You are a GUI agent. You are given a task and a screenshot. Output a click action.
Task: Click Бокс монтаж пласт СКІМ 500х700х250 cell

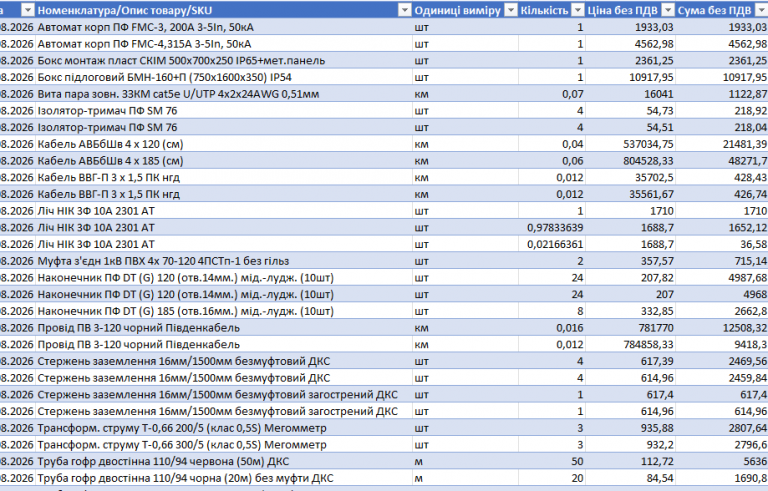pos(224,60)
